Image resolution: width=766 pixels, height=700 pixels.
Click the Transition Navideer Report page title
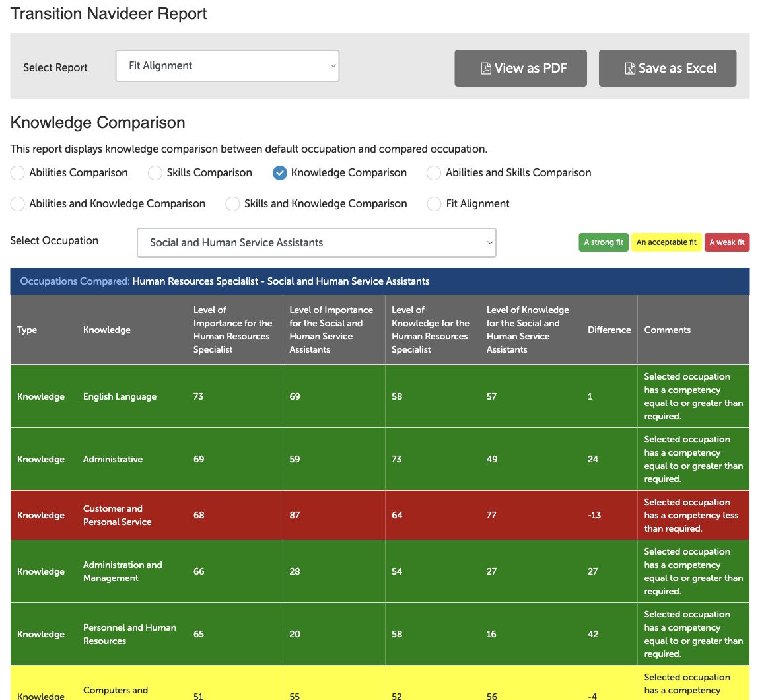coord(108,14)
